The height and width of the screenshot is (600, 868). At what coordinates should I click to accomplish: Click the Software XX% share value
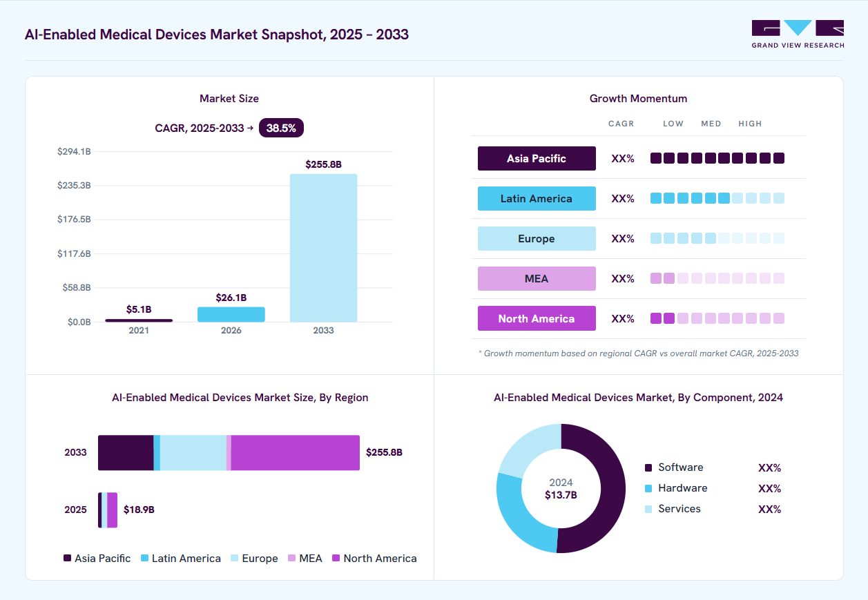[x=769, y=467]
